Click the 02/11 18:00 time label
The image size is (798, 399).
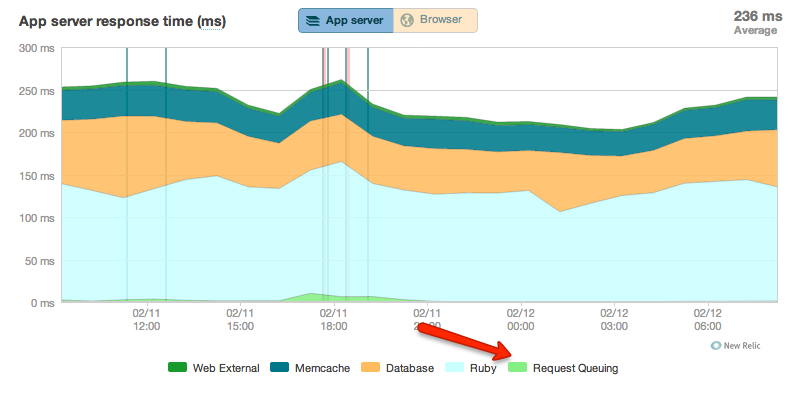coord(334,319)
